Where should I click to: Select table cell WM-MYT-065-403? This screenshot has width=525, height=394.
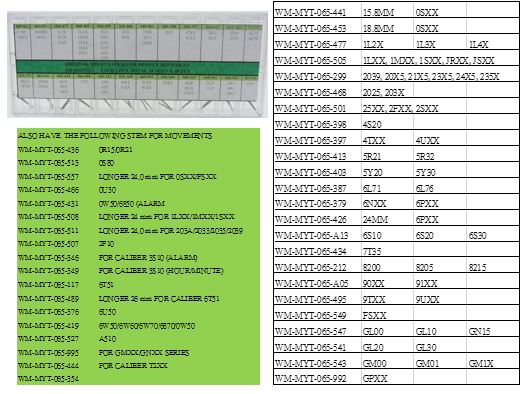pos(317,169)
